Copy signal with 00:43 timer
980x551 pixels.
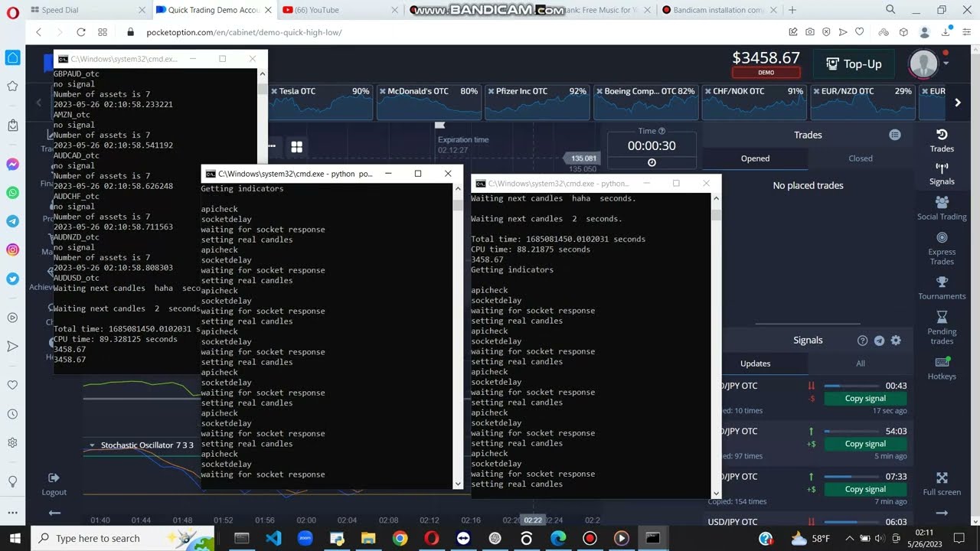click(x=865, y=399)
